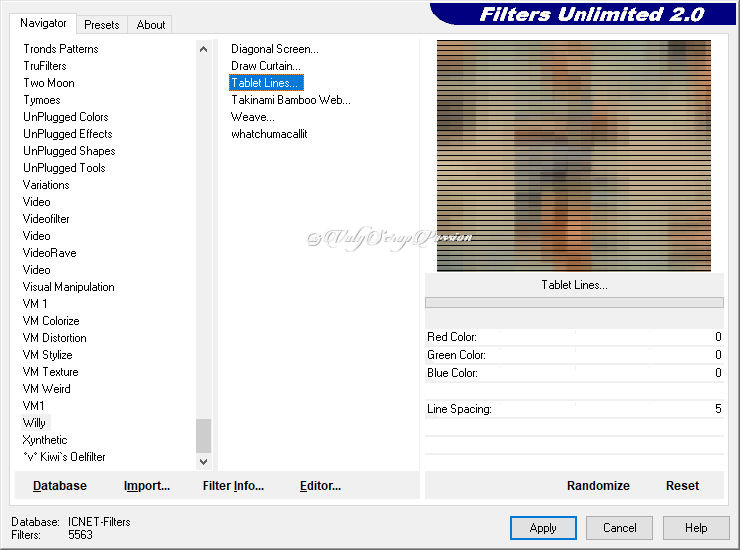Image resolution: width=740 pixels, height=550 pixels.
Task: Open the filter Editor...
Action: 320,485
